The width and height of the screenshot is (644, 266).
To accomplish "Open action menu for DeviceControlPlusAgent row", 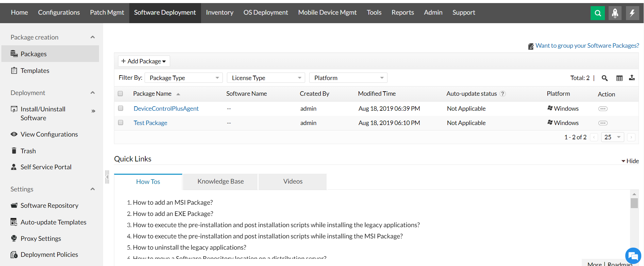I will pyautogui.click(x=603, y=109).
